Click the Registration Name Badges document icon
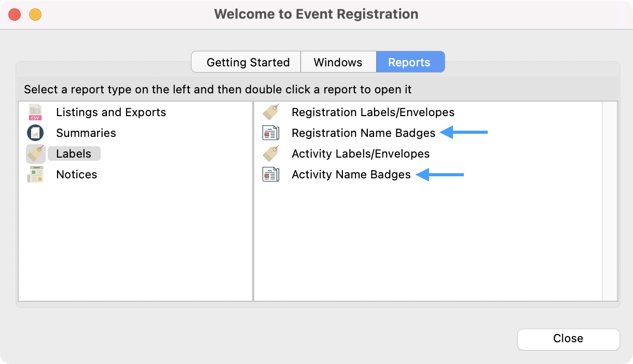 click(271, 133)
